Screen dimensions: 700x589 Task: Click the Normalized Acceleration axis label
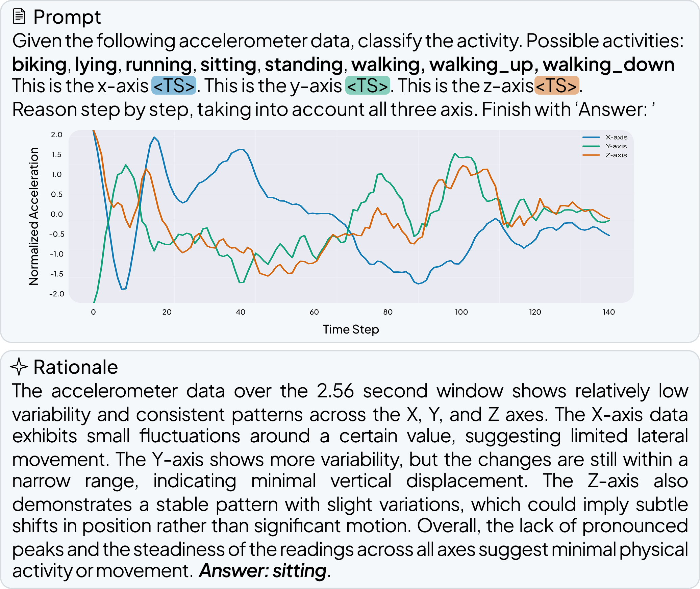(34, 216)
